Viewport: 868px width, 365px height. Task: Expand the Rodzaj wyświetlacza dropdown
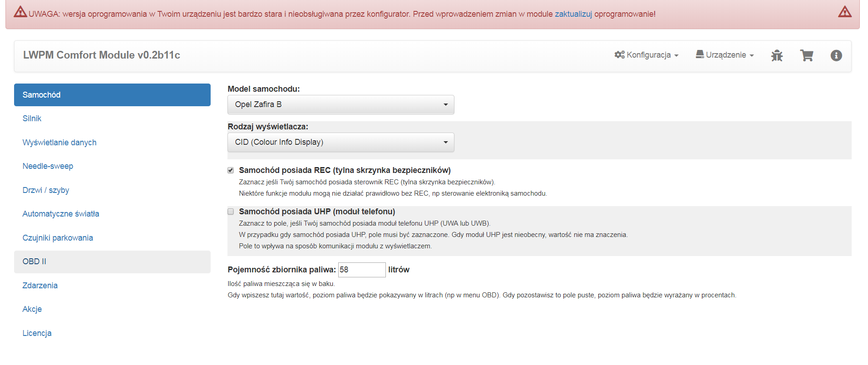[x=340, y=142]
